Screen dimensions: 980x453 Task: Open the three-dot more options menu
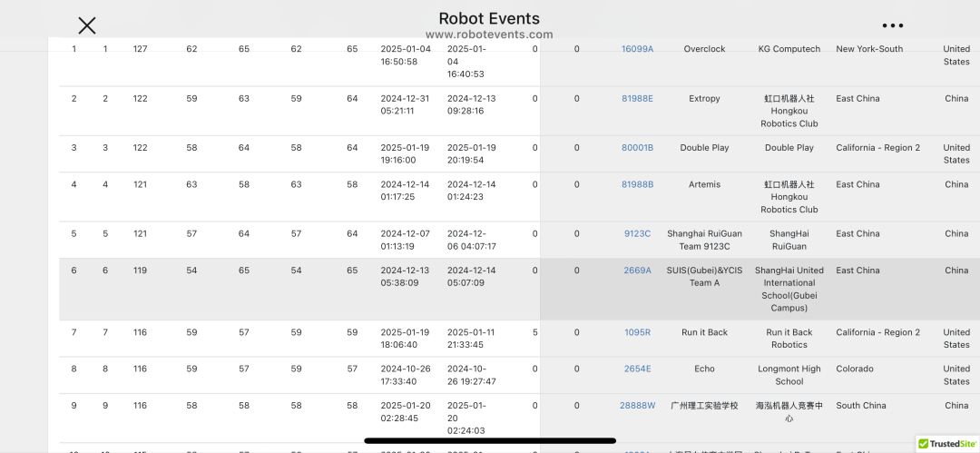pyautogui.click(x=893, y=25)
